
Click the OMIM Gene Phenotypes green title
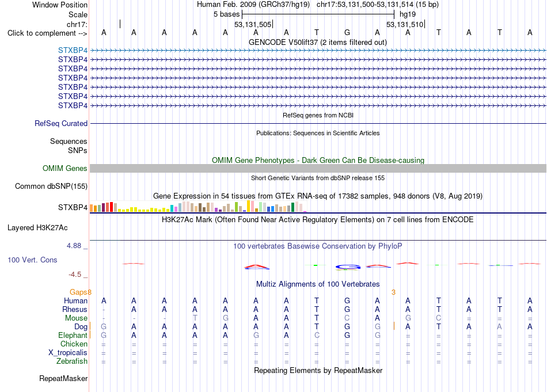tap(318, 161)
